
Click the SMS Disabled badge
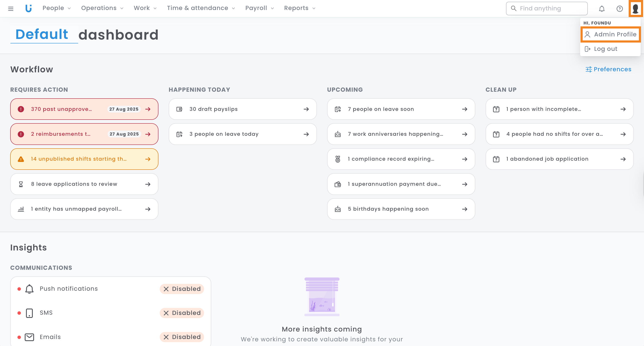pos(182,313)
